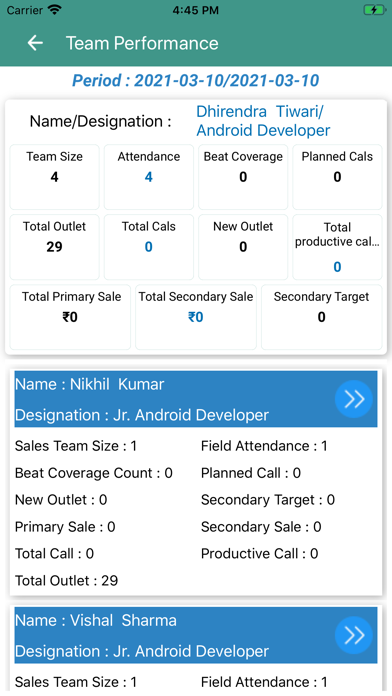Tap the Total Primary Sale card
Image resolution: width=392 pixels, height=696 pixels.
[x=70, y=317]
